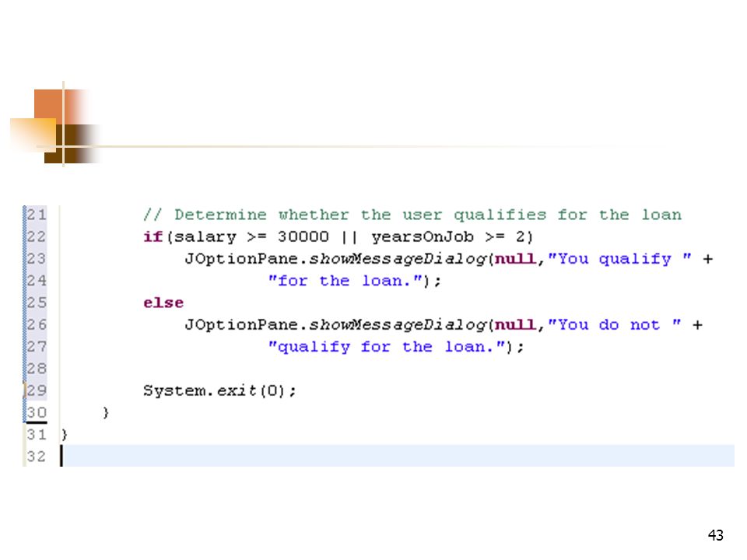Click the string "for the loan."
The height and width of the screenshot is (560, 747).
click(x=345, y=281)
